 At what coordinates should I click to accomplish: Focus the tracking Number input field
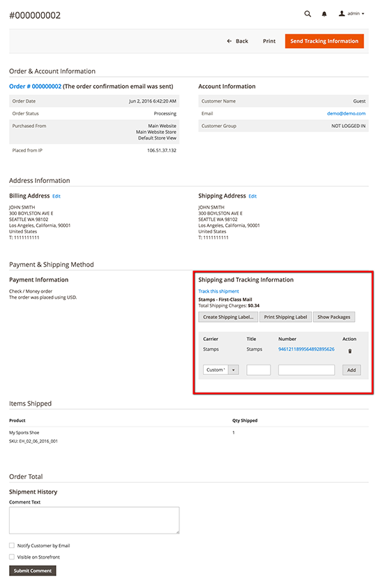306,370
